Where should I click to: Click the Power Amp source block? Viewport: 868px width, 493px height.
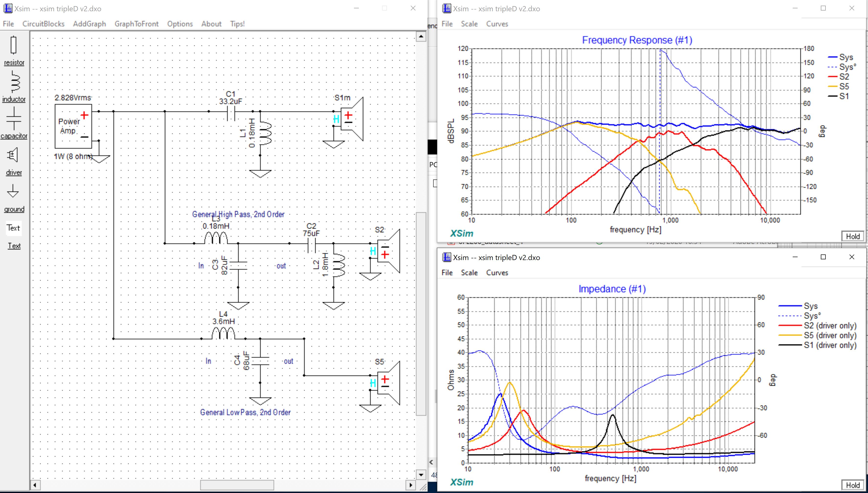[74, 126]
